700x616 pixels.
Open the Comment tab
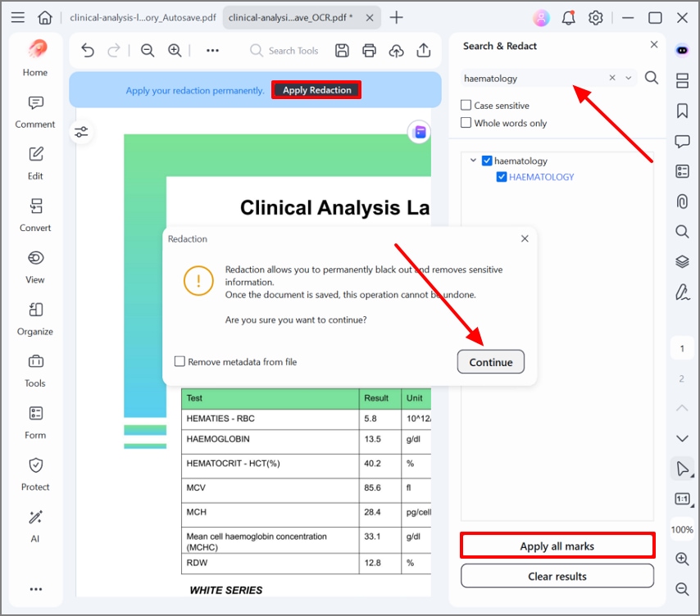tap(35, 112)
